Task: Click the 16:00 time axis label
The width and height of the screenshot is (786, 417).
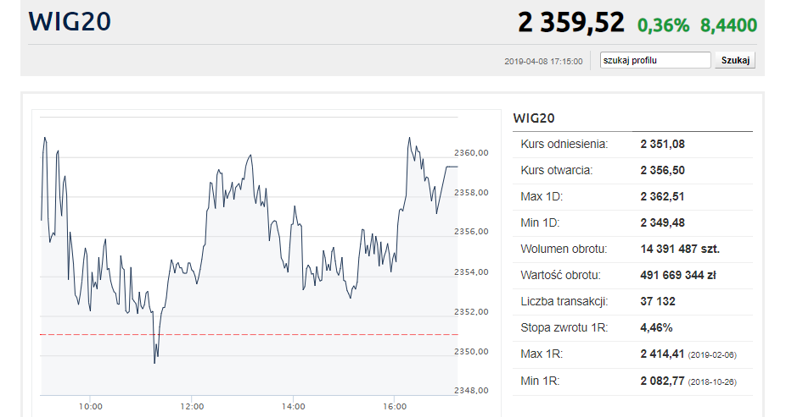Action: point(395,406)
